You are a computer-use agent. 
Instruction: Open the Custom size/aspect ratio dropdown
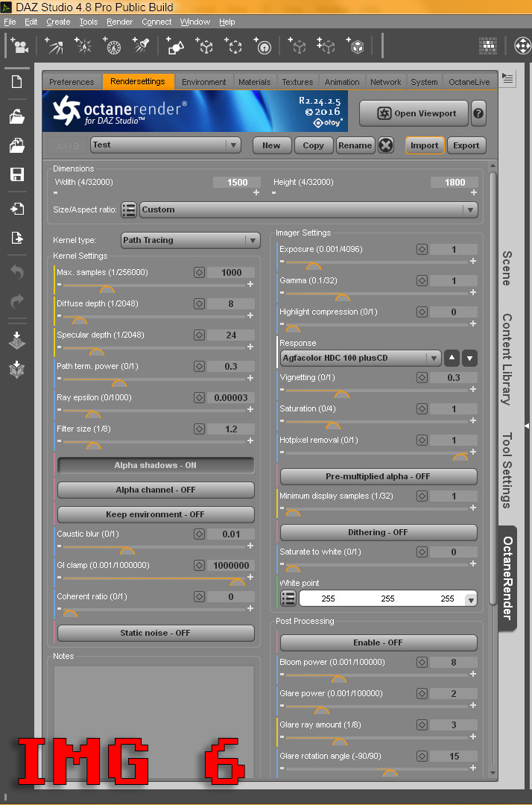pyautogui.click(x=308, y=209)
